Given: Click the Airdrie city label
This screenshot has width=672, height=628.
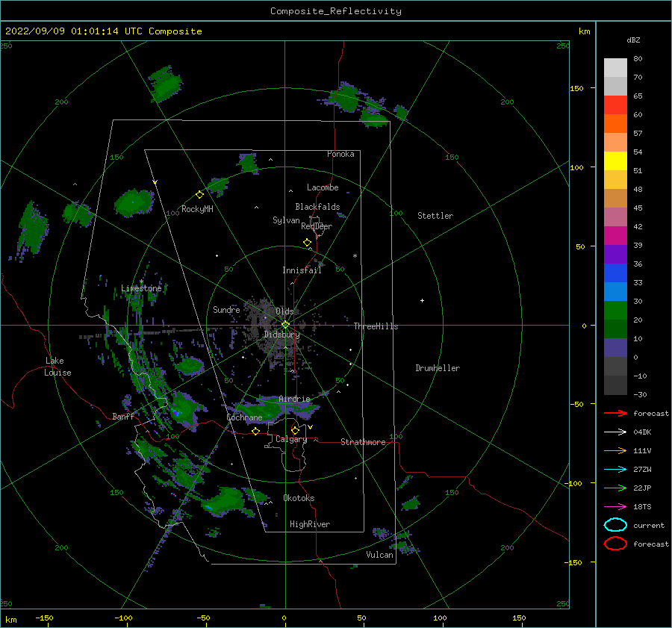Looking at the screenshot, I should (x=294, y=399).
